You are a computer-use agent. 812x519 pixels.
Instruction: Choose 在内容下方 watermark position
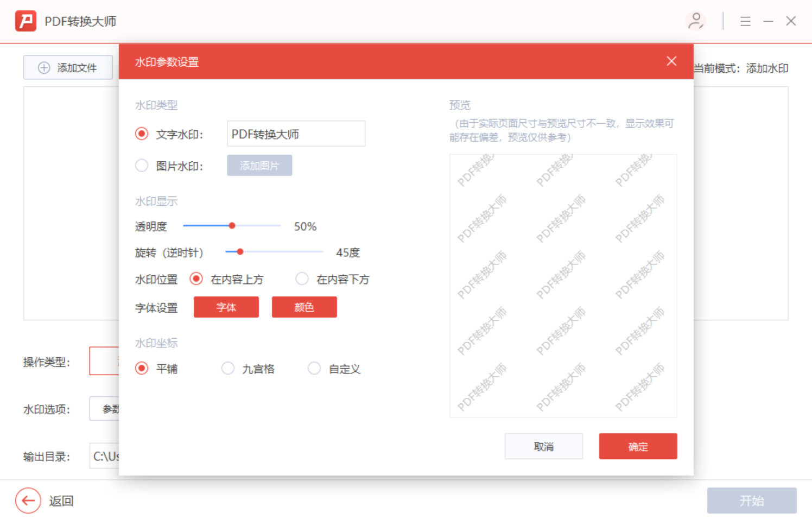coord(302,279)
